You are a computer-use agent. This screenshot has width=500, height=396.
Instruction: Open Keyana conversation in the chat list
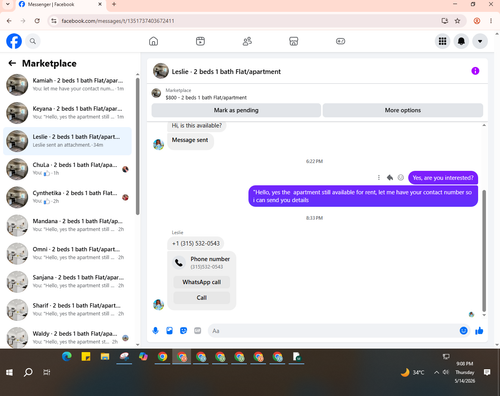tap(68, 113)
